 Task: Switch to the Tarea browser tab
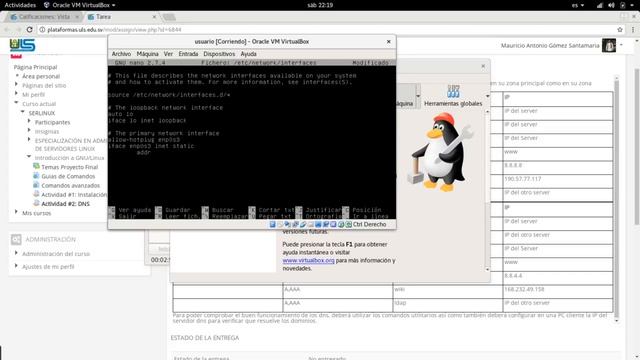pos(122,17)
